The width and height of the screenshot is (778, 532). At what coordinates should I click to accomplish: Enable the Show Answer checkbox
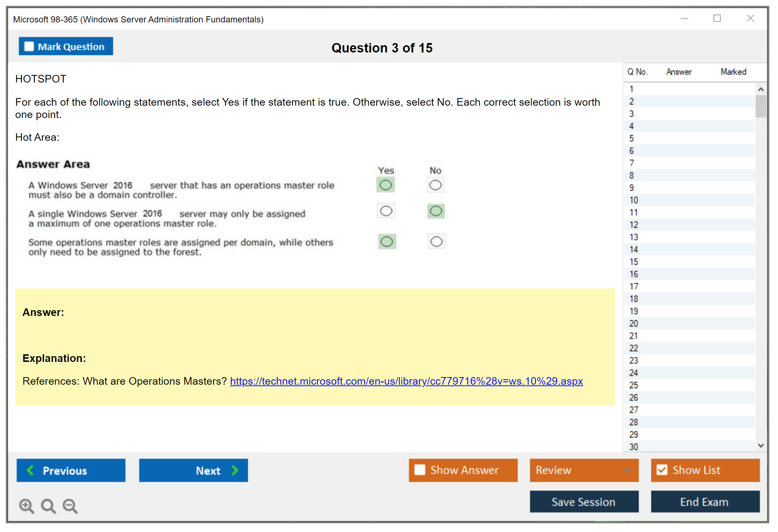pyautogui.click(x=420, y=470)
